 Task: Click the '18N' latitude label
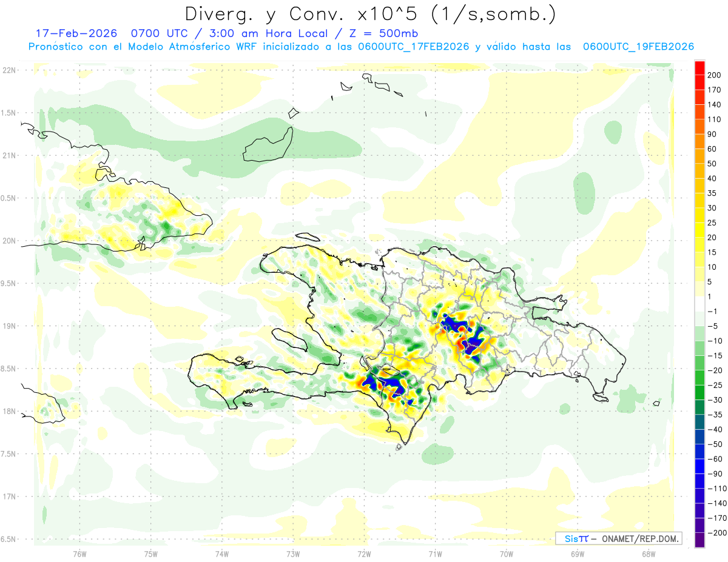(8, 411)
